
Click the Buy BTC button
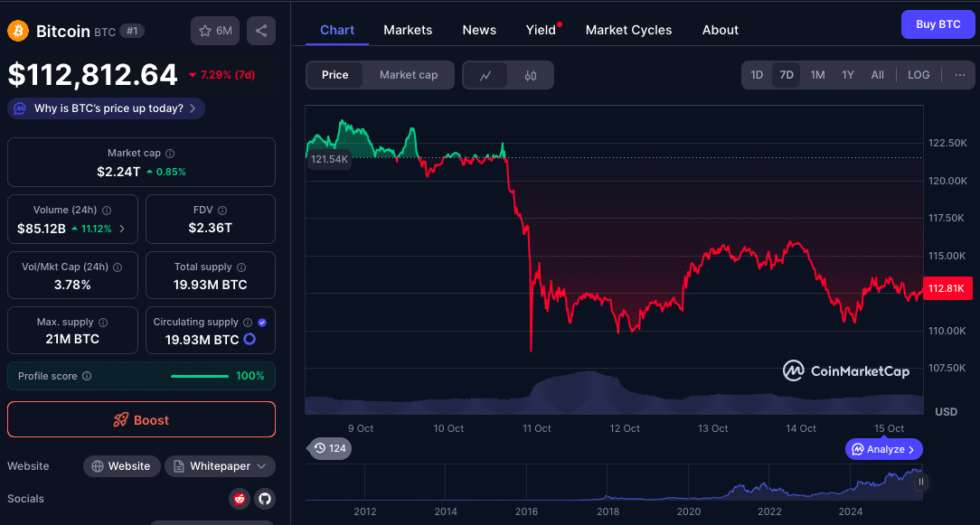coord(938,25)
